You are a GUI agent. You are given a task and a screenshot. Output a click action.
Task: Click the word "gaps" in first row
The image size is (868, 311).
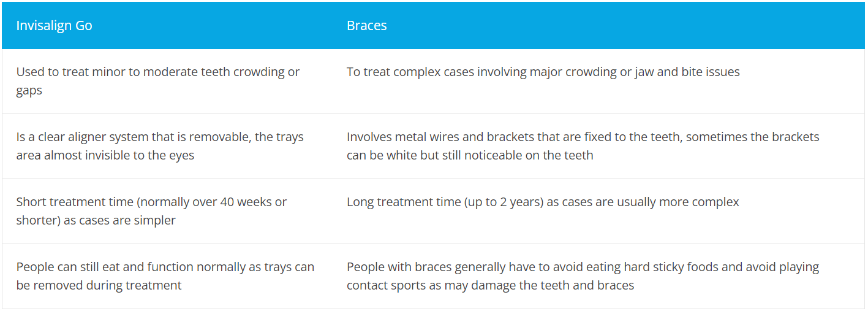(29, 90)
